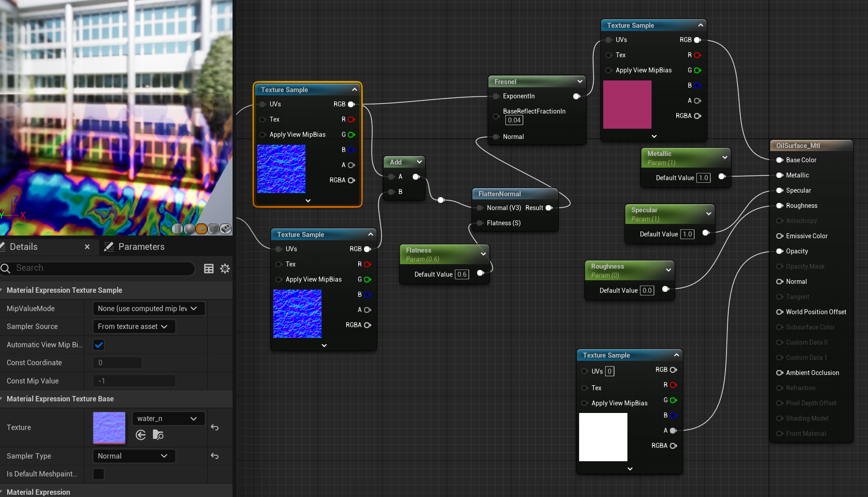Open Details panel settings gear
This screenshot has width=868, height=497.
(225, 268)
